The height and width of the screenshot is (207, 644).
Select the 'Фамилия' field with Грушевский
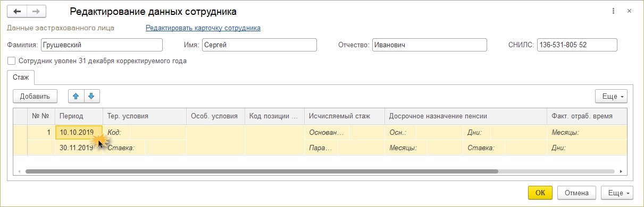click(102, 45)
